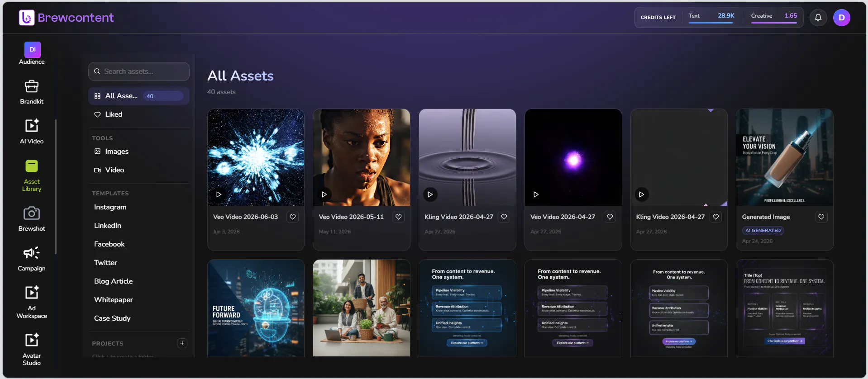Filter by Video tool

139,170
